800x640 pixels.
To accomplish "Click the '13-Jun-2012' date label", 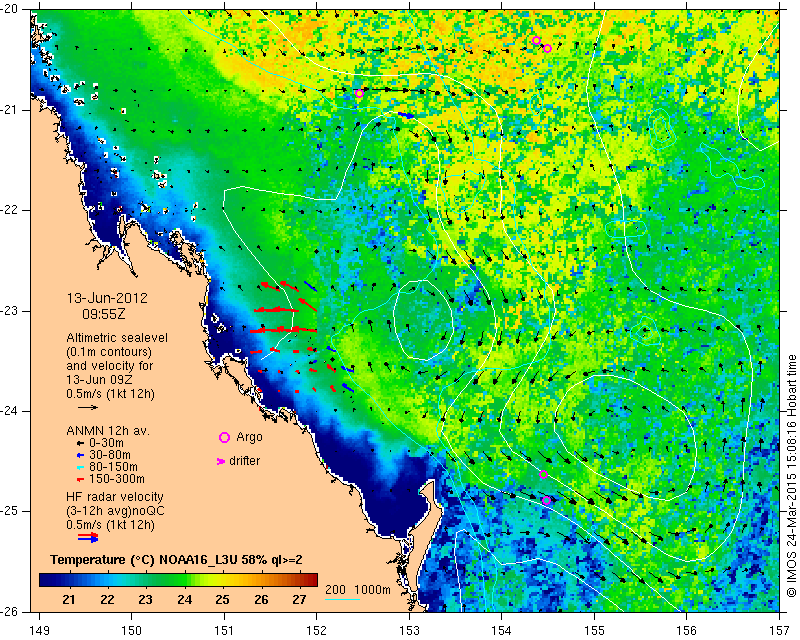I will pyautogui.click(x=107, y=298).
